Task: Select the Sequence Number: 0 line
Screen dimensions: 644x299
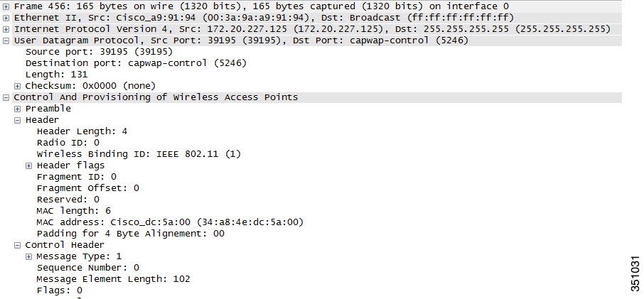Action: [88, 268]
